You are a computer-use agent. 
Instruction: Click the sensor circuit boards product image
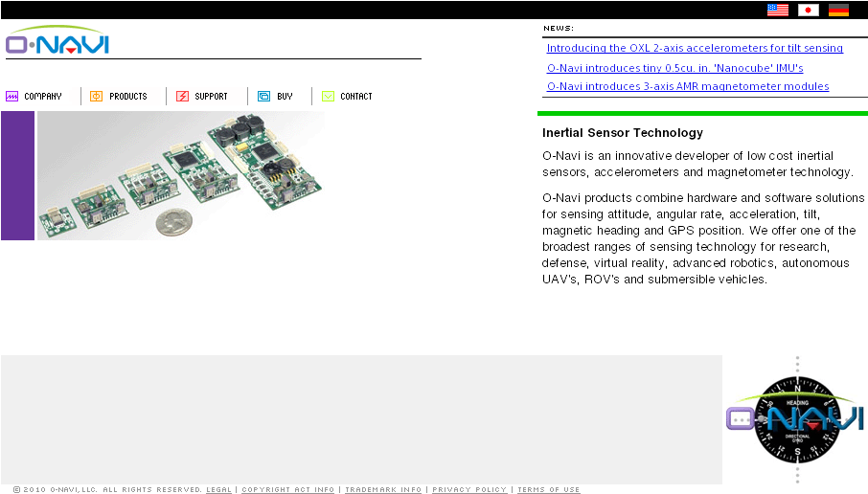(x=181, y=175)
